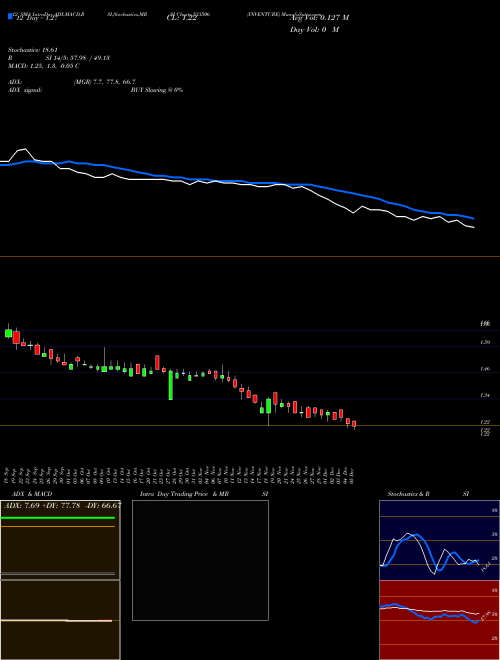Click the 'SI 14/5: 37.98 / 49.13' value
The image size is (500, 660).
click(x=77, y=58)
